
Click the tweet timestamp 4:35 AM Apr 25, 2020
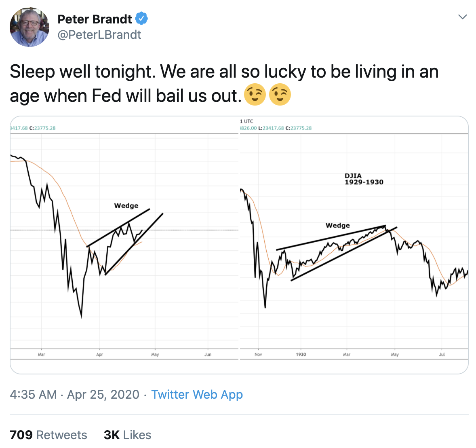pyautogui.click(x=75, y=395)
